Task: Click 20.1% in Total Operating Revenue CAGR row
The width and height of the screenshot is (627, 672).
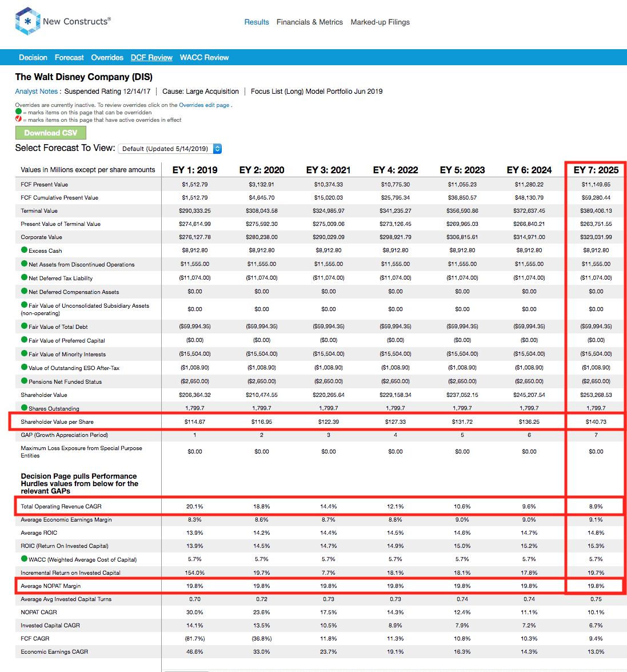Action: click(195, 506)
